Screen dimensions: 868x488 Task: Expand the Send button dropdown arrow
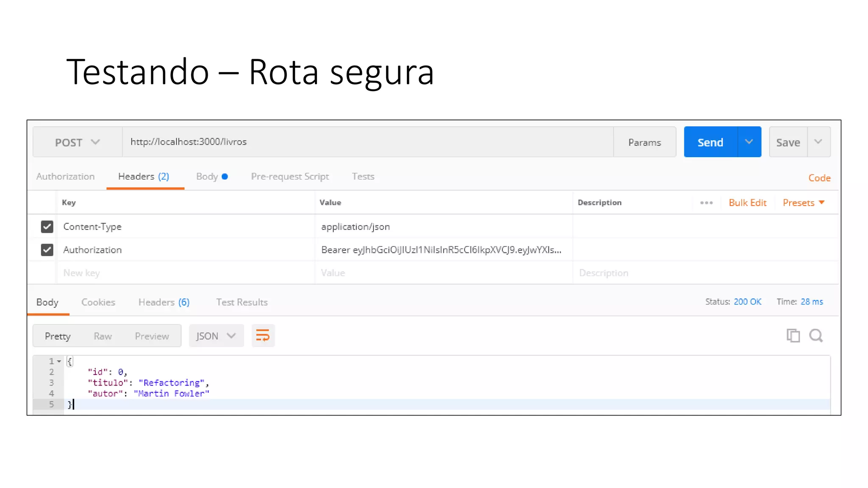[749, 142]
